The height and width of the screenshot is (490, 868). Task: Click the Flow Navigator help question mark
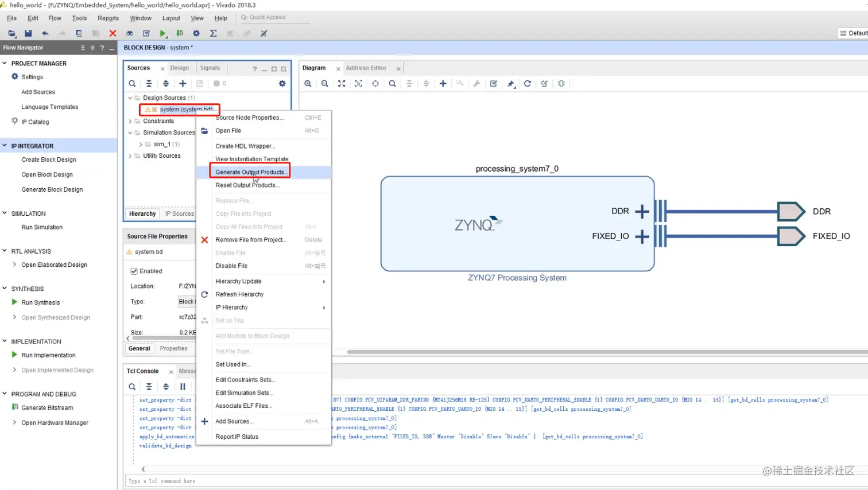click(102, 48)
